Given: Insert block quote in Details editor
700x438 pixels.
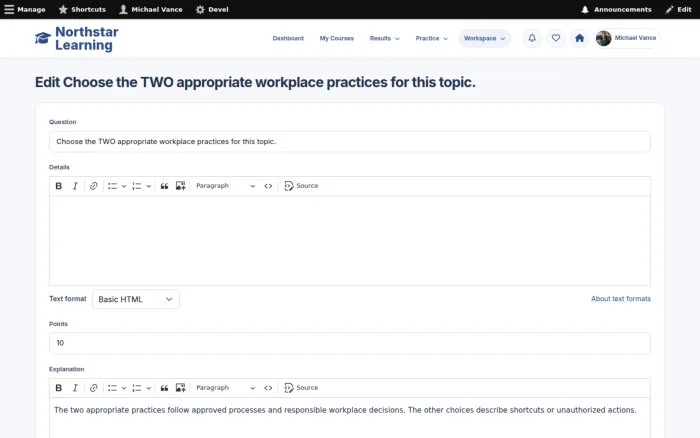Looking at the screenshot, I should 164,186.
